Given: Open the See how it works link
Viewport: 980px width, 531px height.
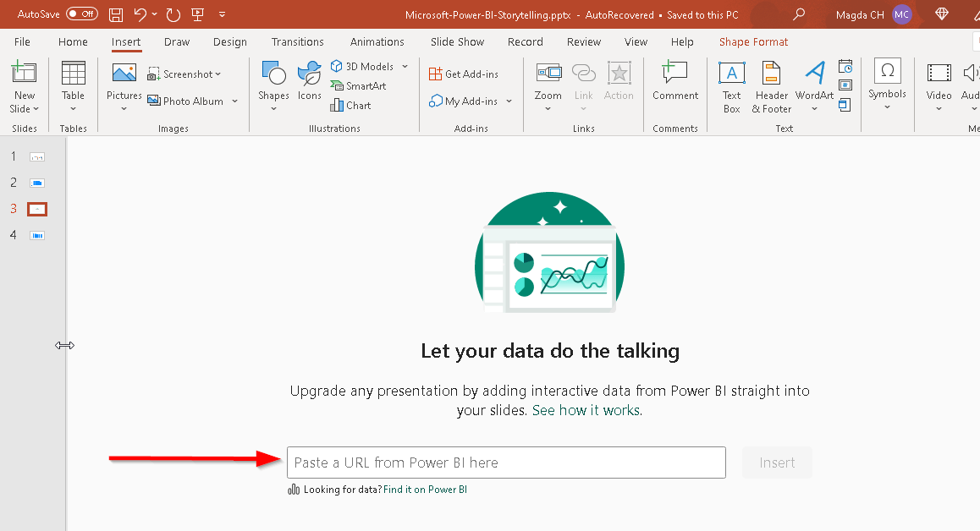Looking at the screenshot, I should pyautogui.click(x=586, y=410).
